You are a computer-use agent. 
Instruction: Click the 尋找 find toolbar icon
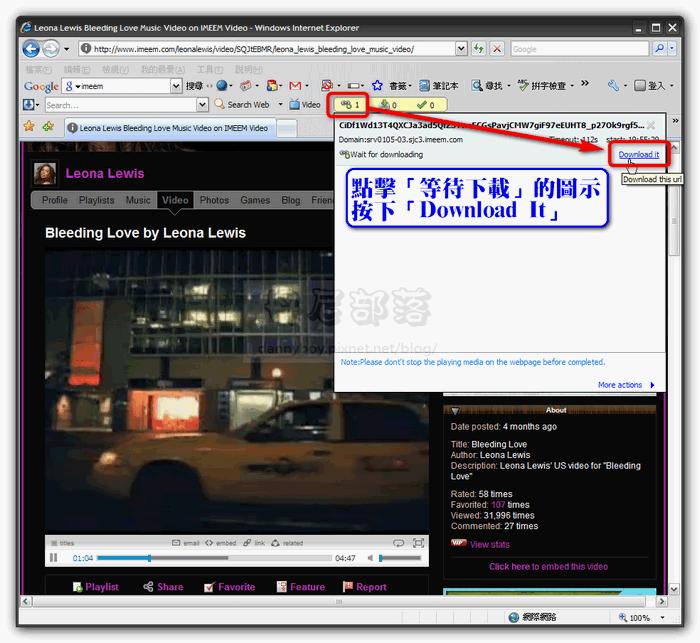click(487, 85)
